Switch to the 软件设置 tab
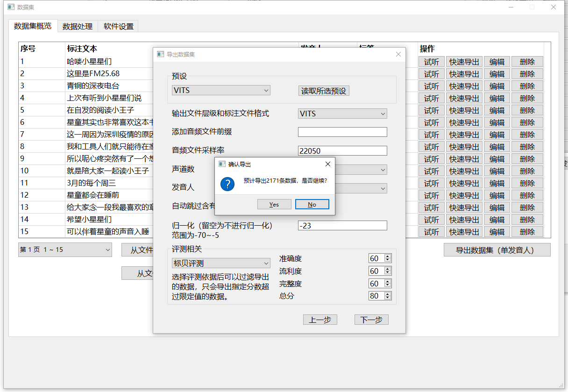This screenshot has height=392, width=568. coord(119,27)
